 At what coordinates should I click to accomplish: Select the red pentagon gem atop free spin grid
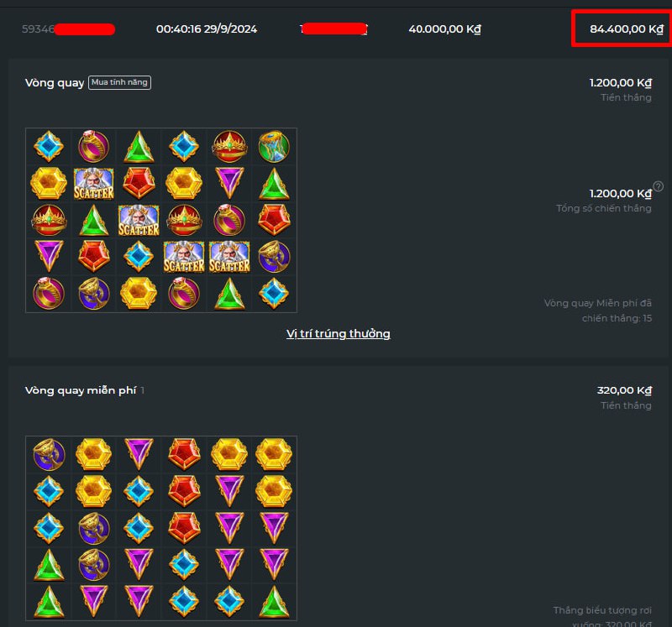[x=184, y=454]
